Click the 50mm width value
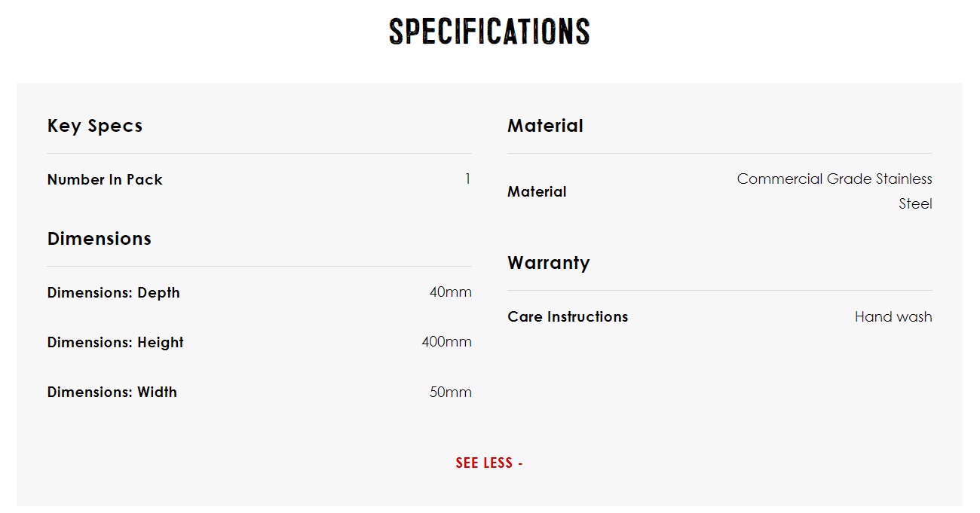The width and height of the screenshot is (980, 513). pyautogui.click(x=451, y=392)
